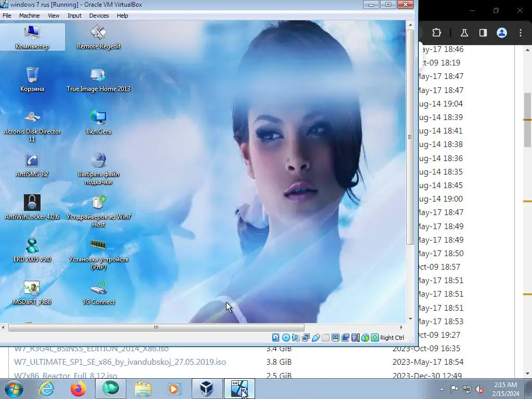The image size is (532, 399).
Task: Click the taskbar clock 2:15 AM
Action: 506,385
